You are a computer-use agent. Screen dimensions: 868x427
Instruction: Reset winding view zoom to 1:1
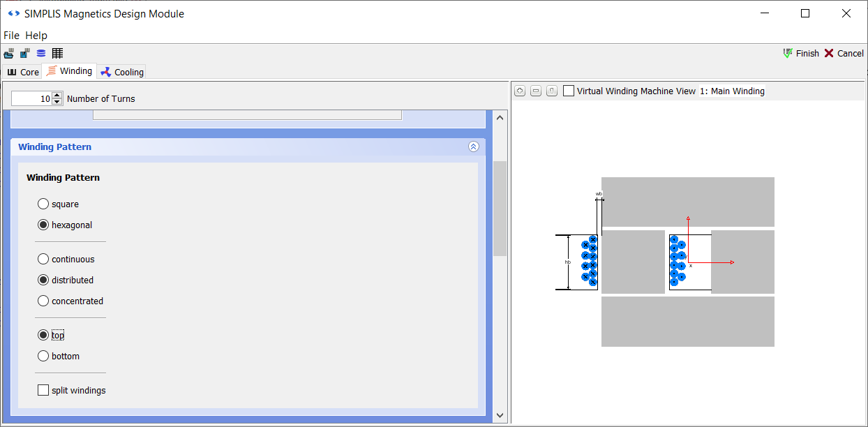552,91
